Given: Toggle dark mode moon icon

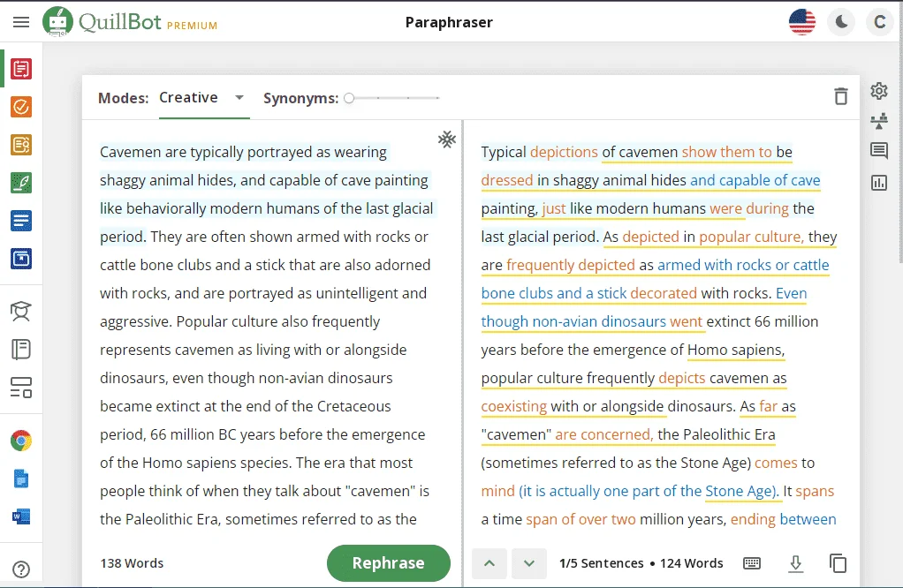Looking at the screenshot, I should click(841, 22).
